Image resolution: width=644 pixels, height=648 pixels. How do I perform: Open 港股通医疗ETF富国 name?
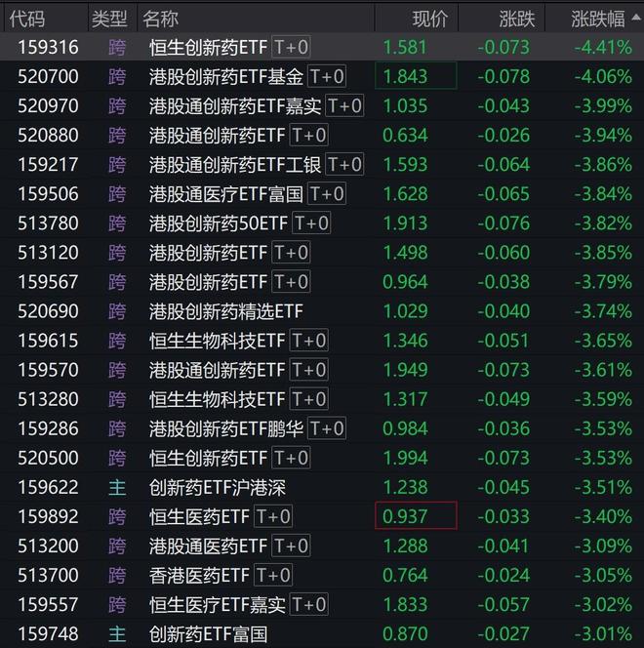click(x=226, y=194)
